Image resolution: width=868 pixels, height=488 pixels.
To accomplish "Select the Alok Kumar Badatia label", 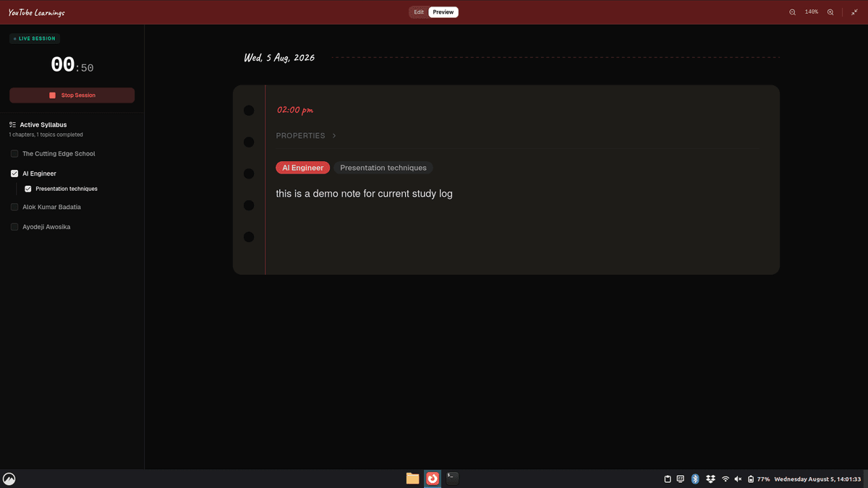I will [51, 207].
